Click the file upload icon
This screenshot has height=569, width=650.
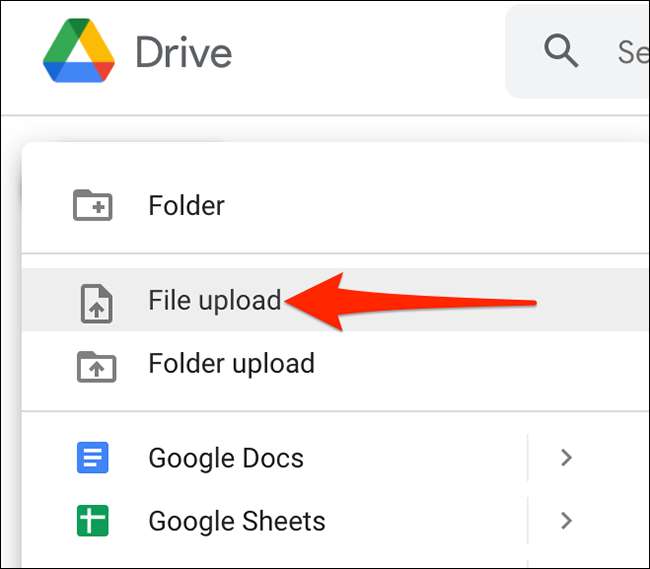96,303
